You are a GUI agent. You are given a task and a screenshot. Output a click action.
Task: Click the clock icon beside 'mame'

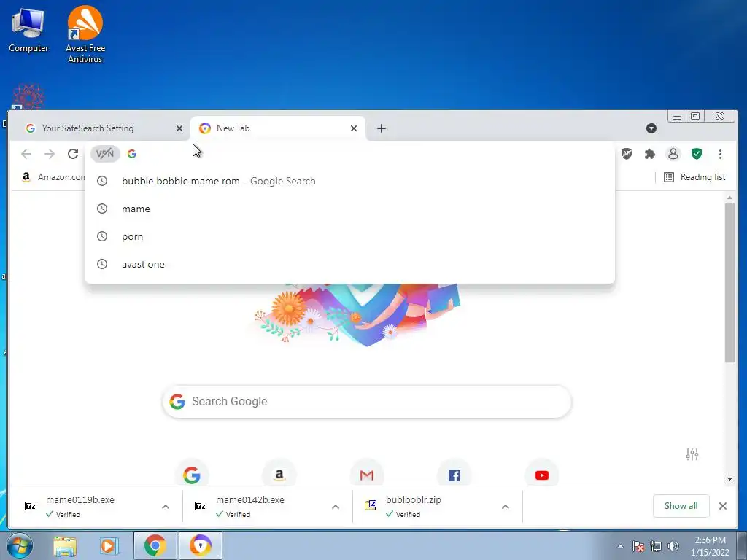[102, 209]
